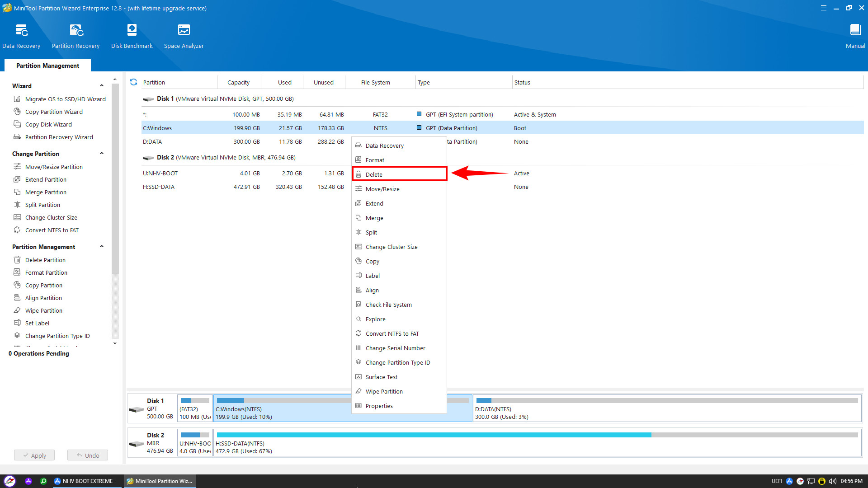Collapse the Wizard section

(102, 86)
